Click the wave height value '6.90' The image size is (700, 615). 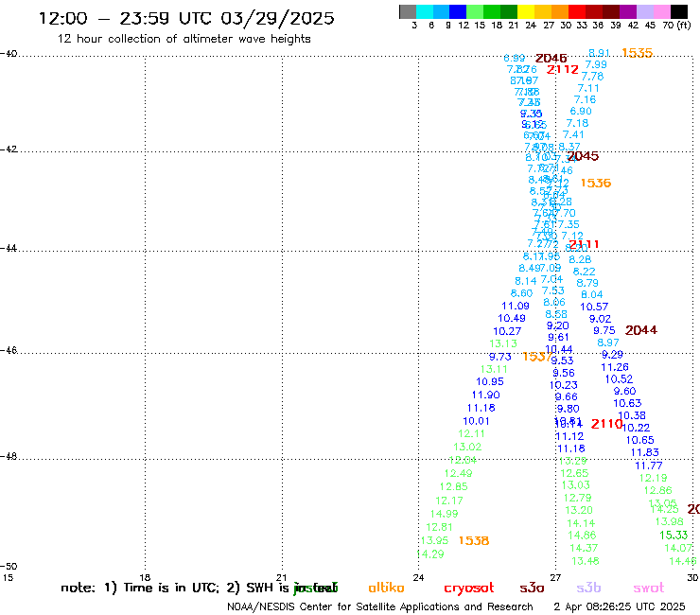click(x=581, y=112)
